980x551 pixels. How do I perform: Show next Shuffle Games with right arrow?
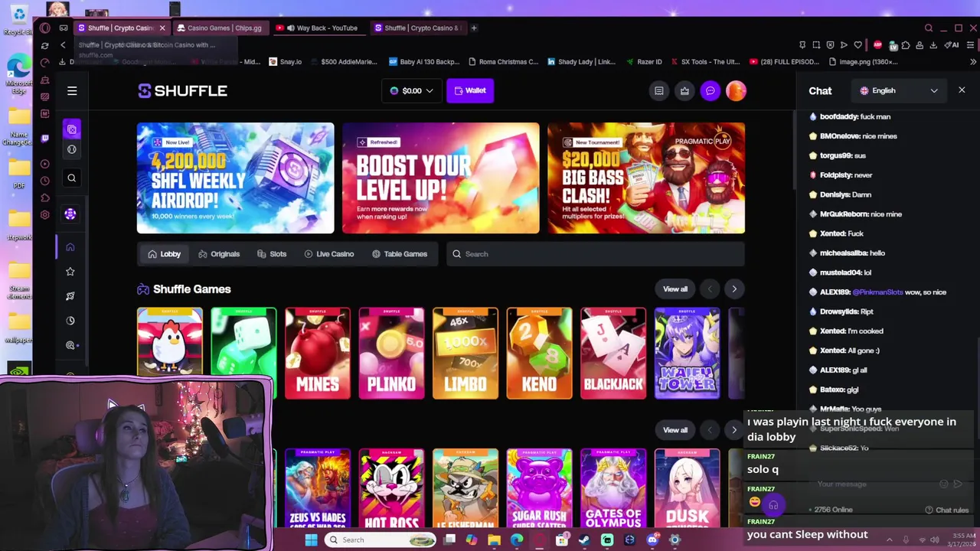pyautogui.click(x=734, y=289)
